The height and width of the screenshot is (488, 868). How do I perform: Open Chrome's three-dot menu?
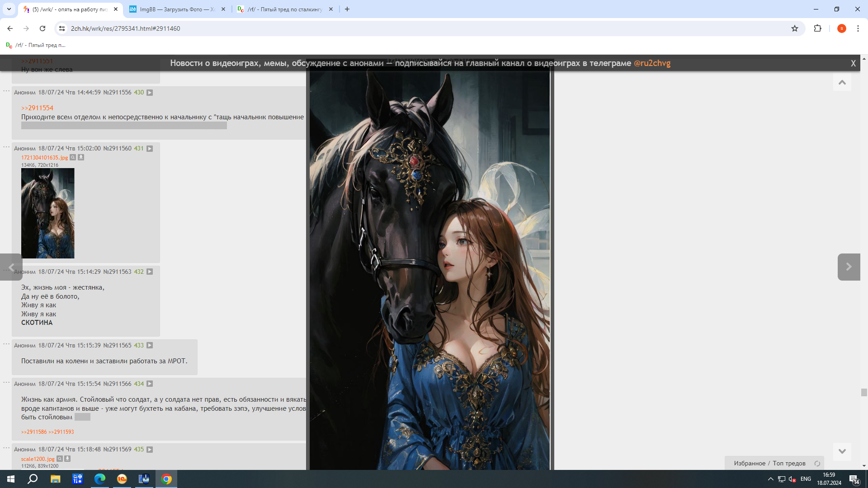click(x=858, y=28)
